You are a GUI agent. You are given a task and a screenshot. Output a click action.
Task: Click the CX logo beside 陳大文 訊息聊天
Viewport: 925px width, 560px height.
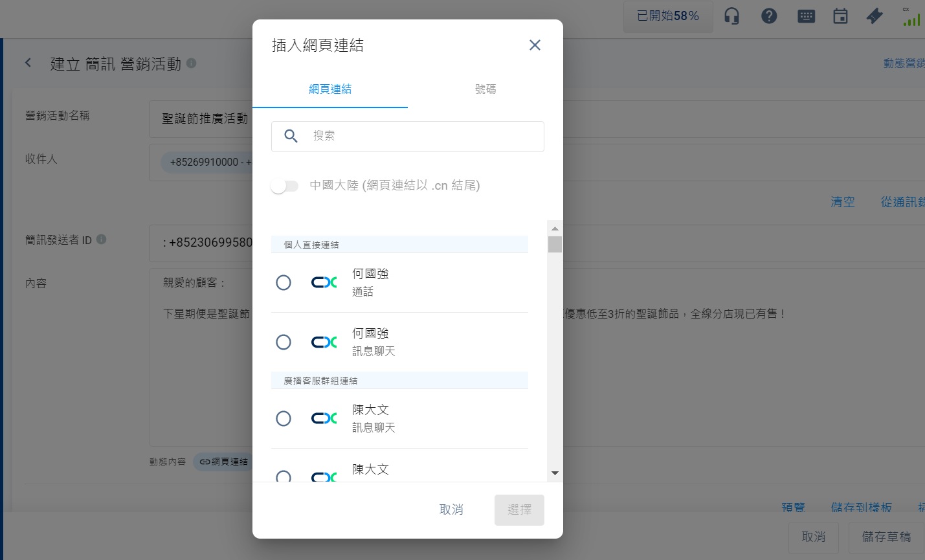(x=324, y=418)
